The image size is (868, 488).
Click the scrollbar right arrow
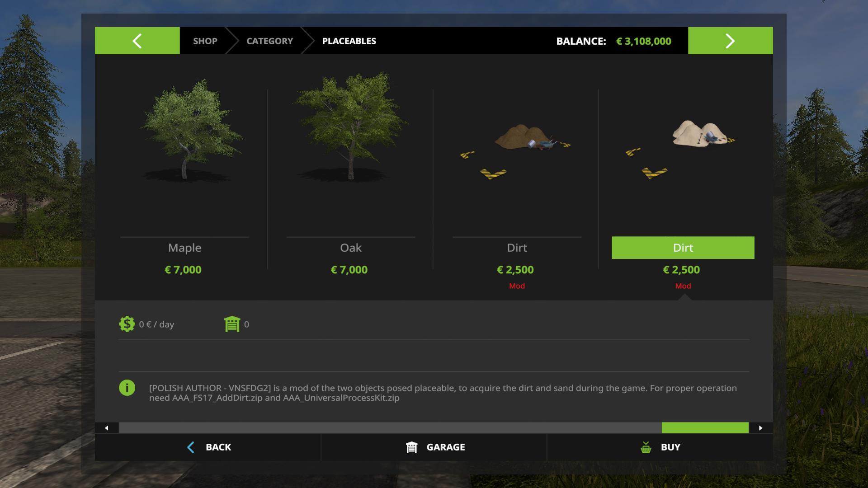pos(761,427)
